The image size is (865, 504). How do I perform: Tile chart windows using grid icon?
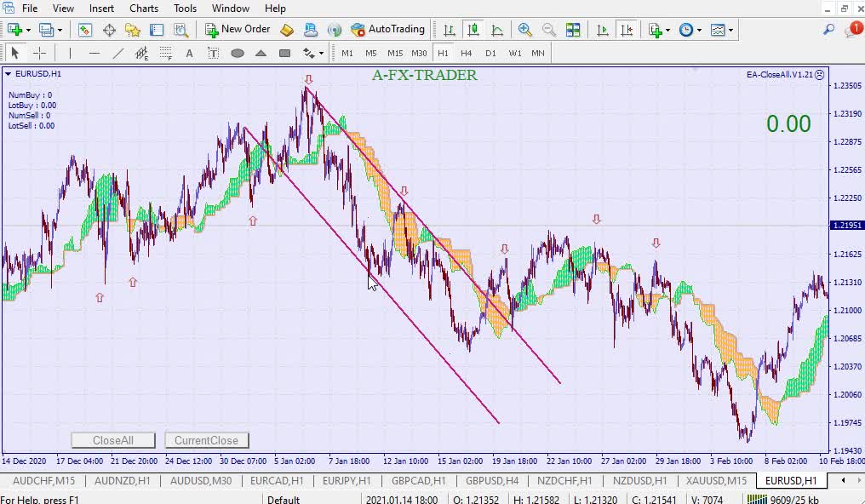(x=573, y=30)
